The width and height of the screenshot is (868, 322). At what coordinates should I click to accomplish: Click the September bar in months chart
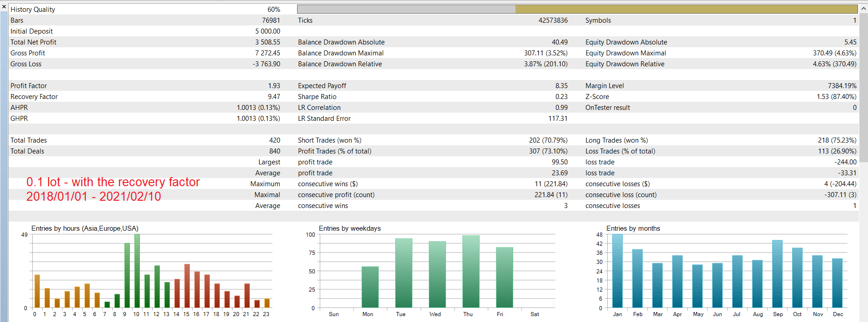pos(777,273)
